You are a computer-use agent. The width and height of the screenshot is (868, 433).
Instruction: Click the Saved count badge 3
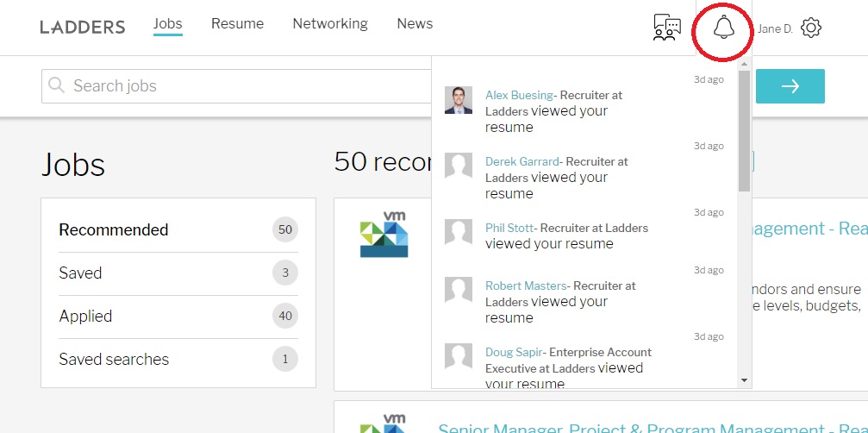285,273
